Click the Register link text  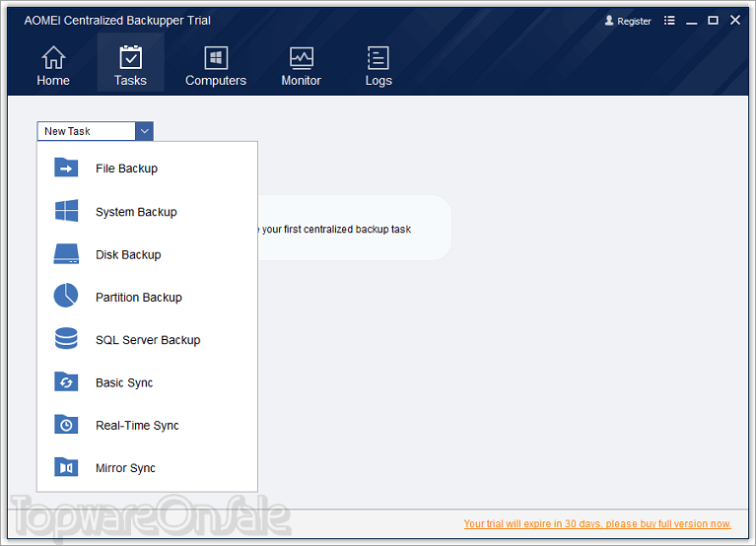pyautogui.click(x=634, y=22)
